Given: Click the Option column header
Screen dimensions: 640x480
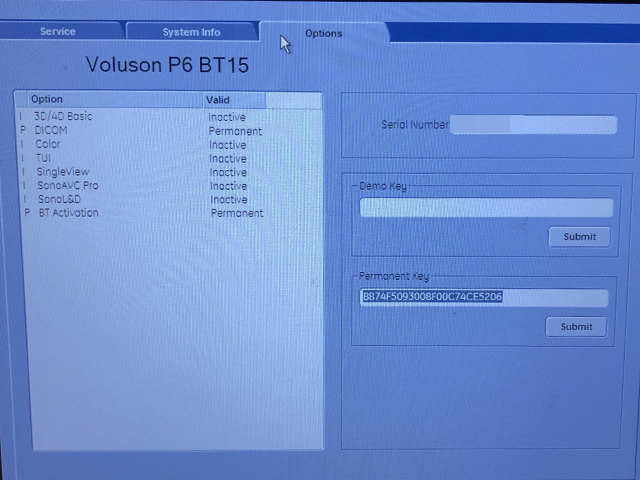Looking at the screenshot, I should coord(115,100).
